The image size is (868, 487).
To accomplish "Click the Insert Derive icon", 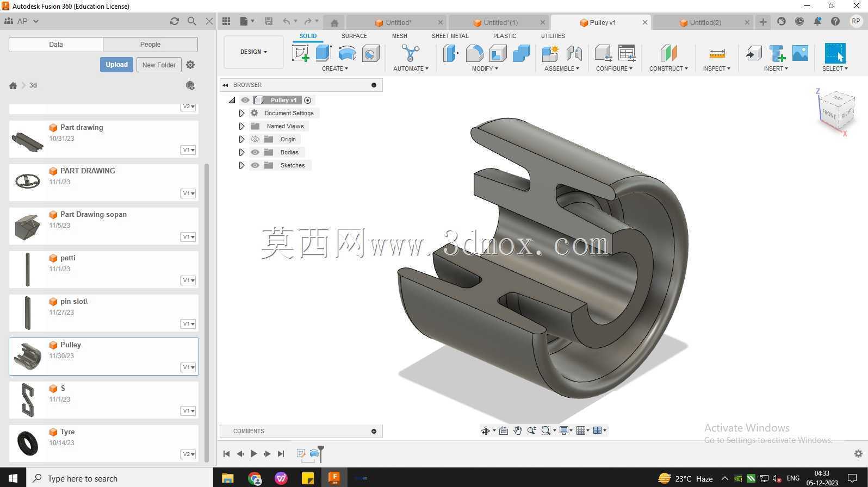I will 753,53.
